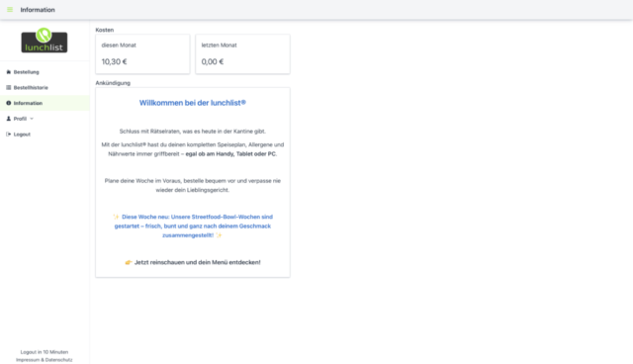This screenshot has width=633, height=364.
Task: Click the Bestellung sidebar icon
Action: (x=9, y=72)
